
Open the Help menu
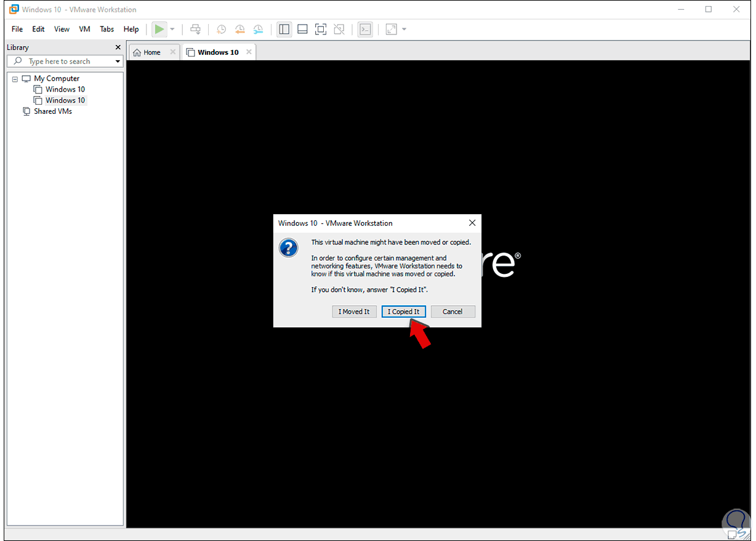[131, 29]
